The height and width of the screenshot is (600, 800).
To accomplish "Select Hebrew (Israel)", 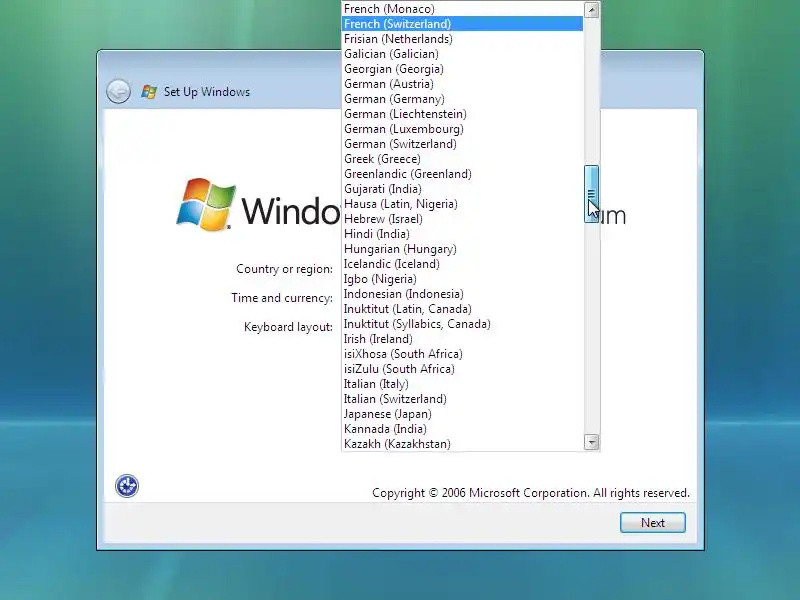I will point(462,219).
